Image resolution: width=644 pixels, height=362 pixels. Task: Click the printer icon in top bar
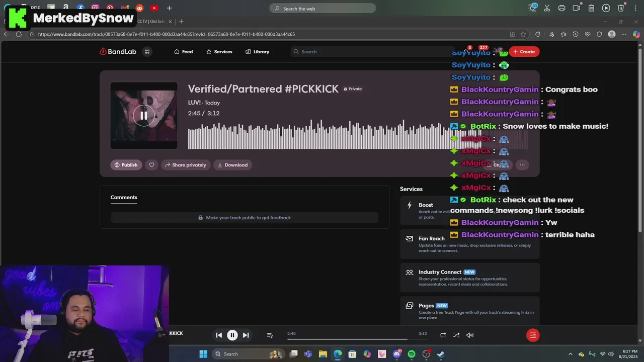[562, 8]
